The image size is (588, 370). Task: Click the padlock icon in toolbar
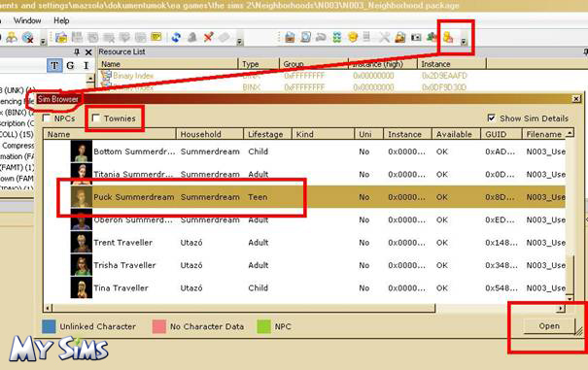tap(400, 37)
